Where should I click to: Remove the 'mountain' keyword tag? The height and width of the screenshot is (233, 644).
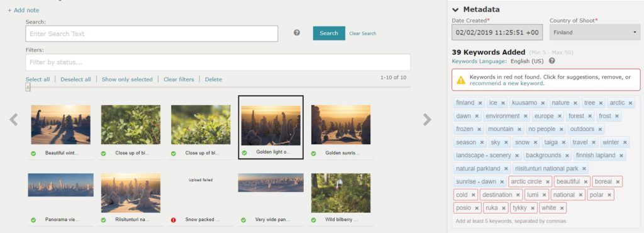click(x=519, y=130)
